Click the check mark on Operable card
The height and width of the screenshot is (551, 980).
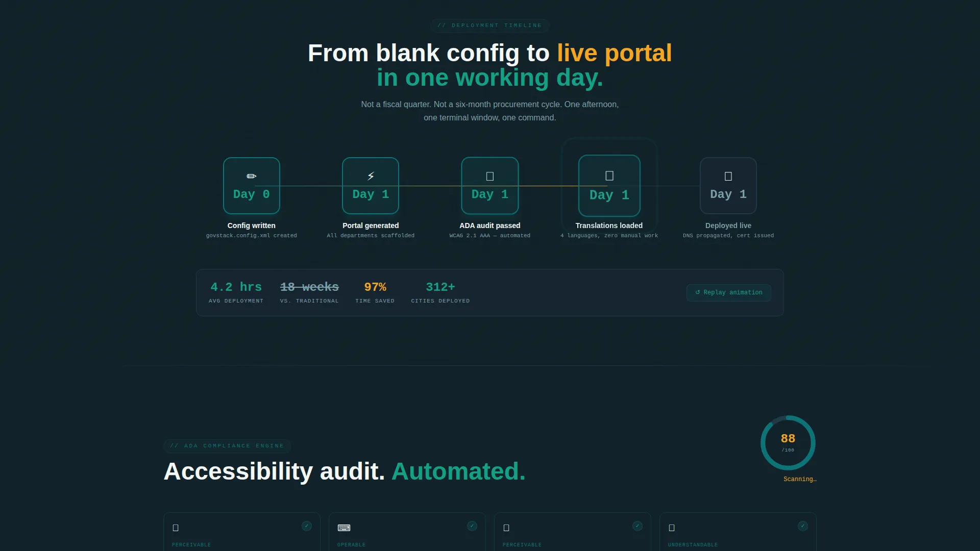point(472,526)
